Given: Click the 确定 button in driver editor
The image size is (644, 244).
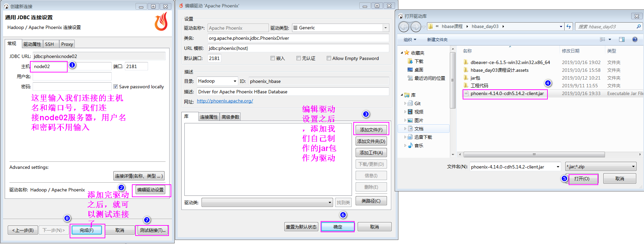Looking at the screenshot, I should click(337, 227).
